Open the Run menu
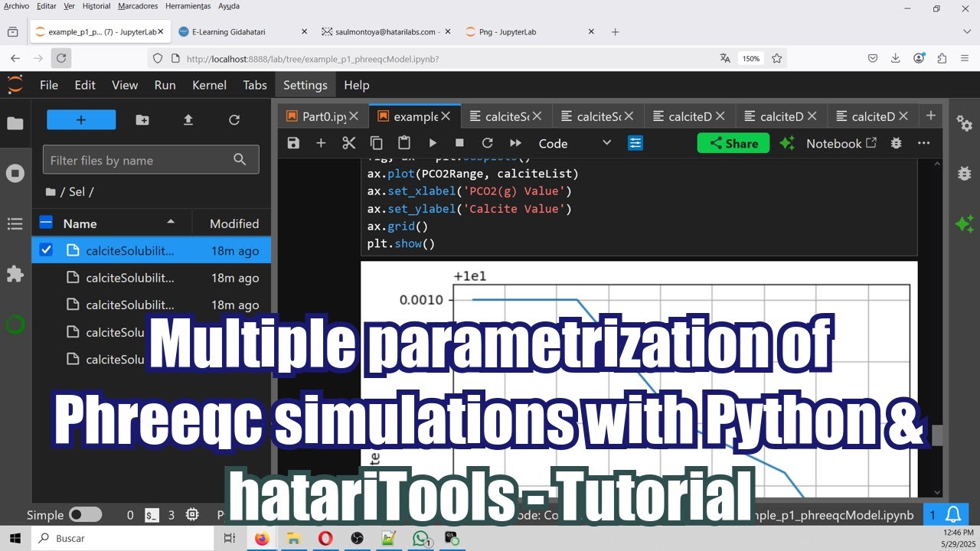The image size is (980, 551). 165,85
